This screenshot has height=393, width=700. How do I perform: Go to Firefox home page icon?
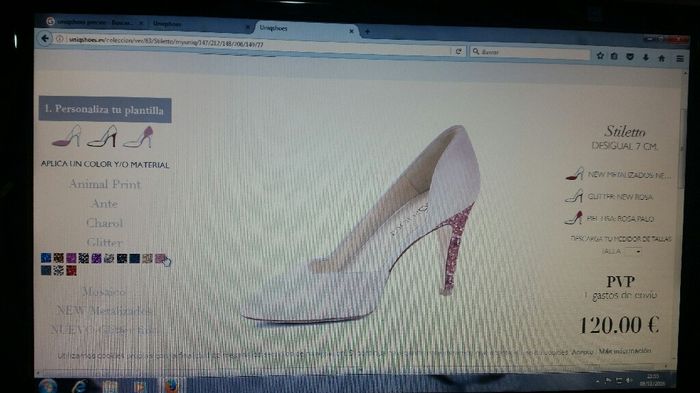click(x=662, y=58)
